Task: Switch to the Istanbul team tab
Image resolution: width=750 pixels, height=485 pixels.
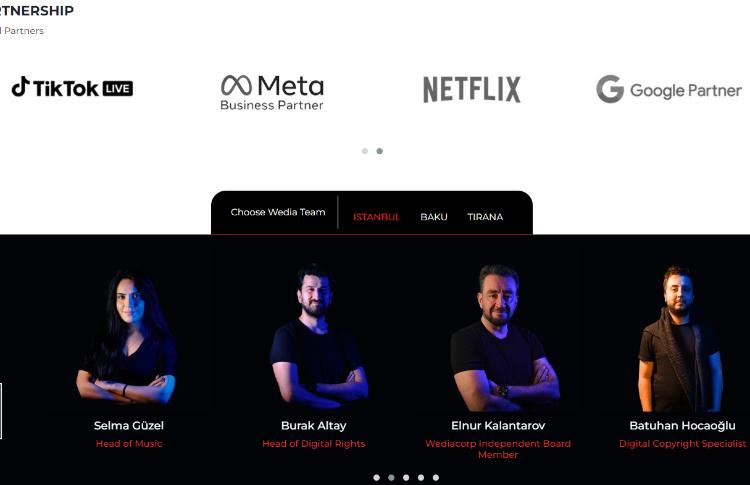Action: [x=376, y=217]
